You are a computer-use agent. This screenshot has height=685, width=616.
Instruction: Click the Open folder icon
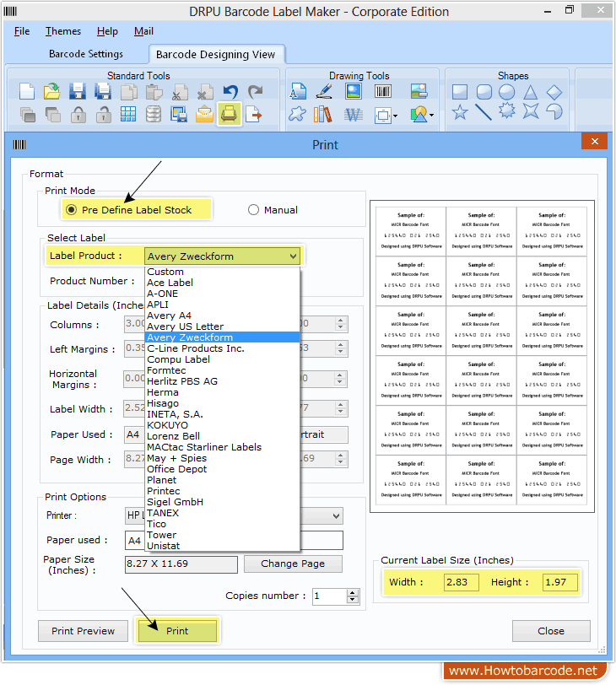click(52, 92)
